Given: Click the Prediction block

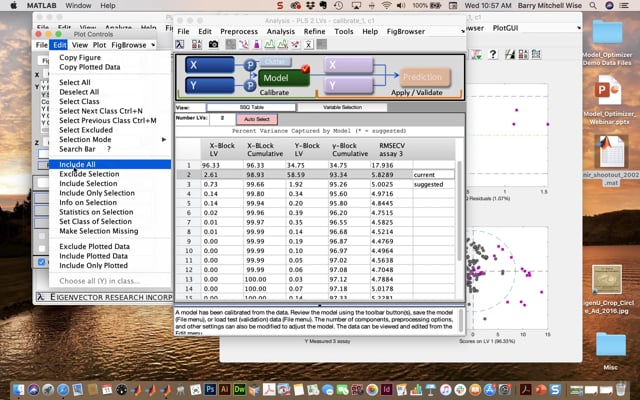Looking at the screenshot, I should click(x=424, y=77).
